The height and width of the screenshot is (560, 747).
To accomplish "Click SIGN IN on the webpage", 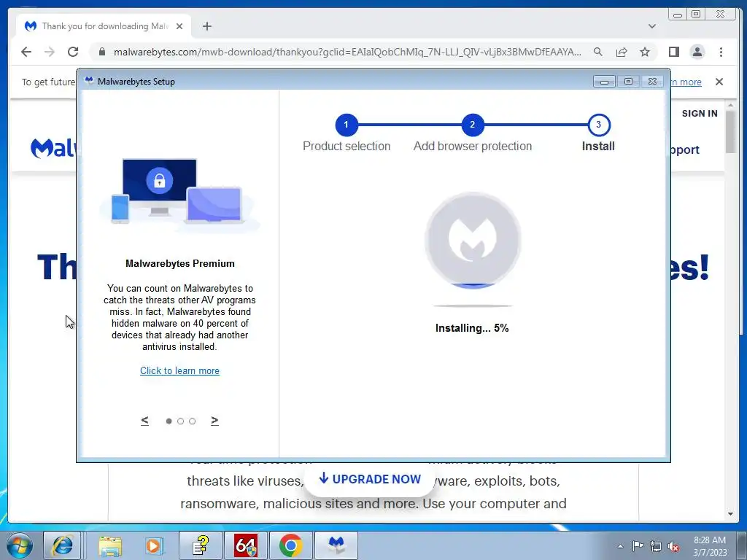I will (x=700, y=113).
